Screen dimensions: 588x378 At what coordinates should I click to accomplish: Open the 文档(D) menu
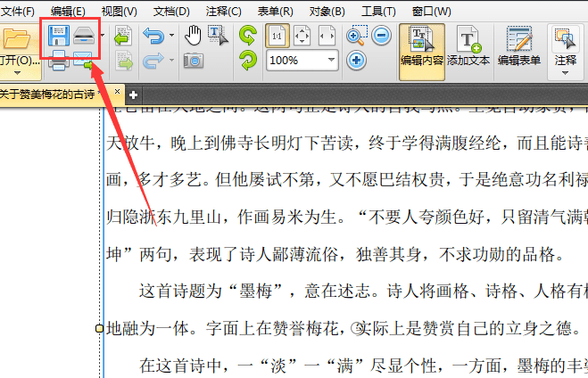(x=171, y=12)
